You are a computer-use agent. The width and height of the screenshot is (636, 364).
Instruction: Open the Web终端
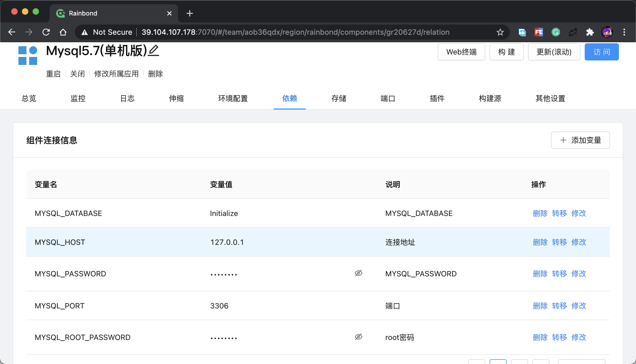point(461,52)
